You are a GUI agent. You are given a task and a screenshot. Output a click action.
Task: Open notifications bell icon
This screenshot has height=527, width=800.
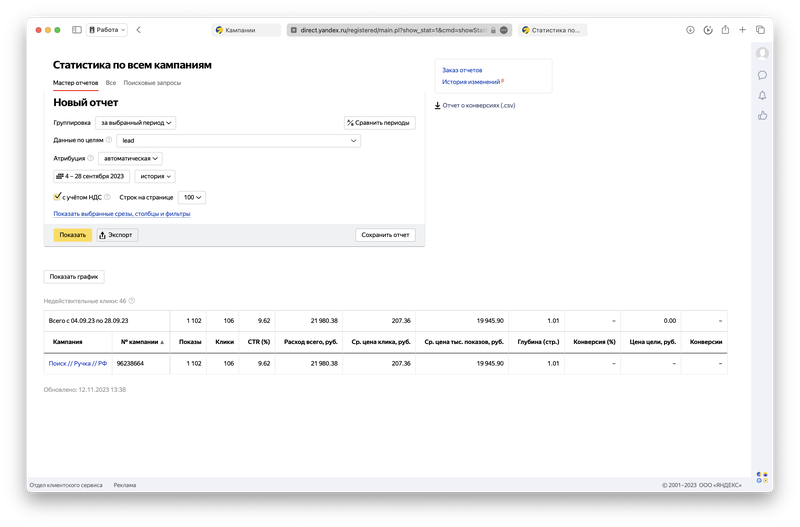tap(762, 95)
